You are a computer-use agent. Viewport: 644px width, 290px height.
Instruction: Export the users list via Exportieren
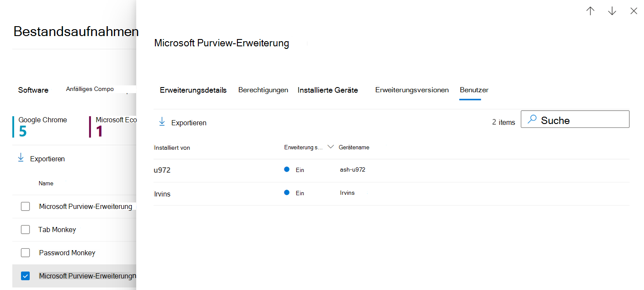188,123
